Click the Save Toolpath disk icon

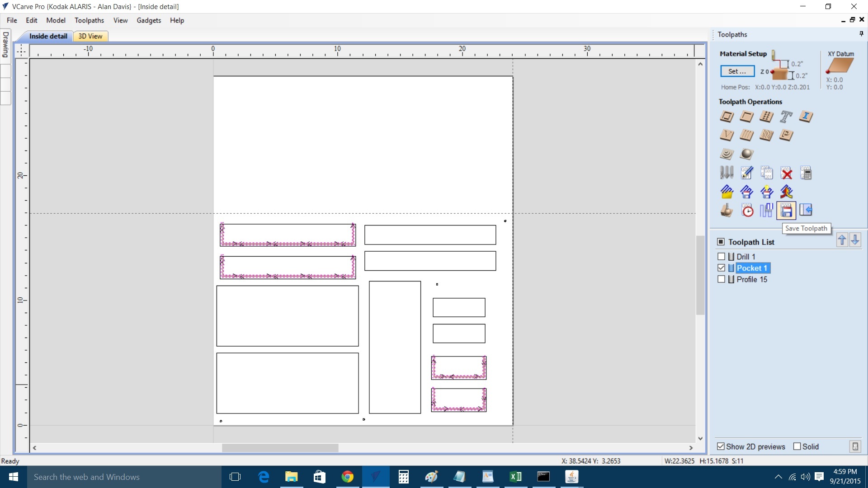pos(786,210)
